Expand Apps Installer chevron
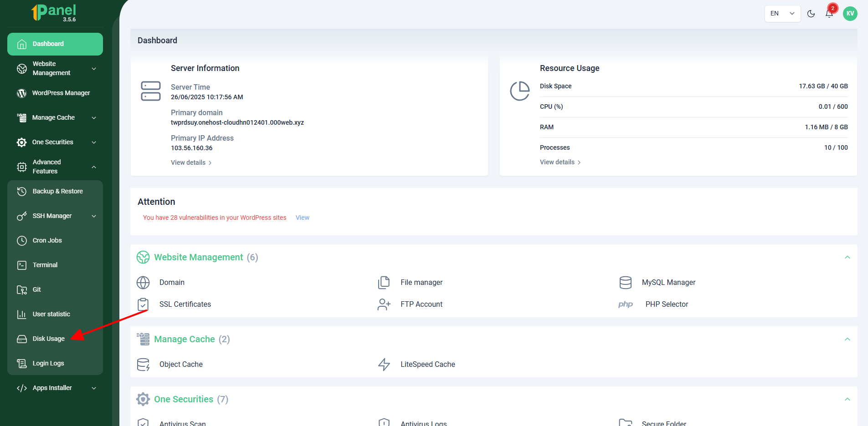This screenshot has height=426, width=868. [x=94, y=388]
